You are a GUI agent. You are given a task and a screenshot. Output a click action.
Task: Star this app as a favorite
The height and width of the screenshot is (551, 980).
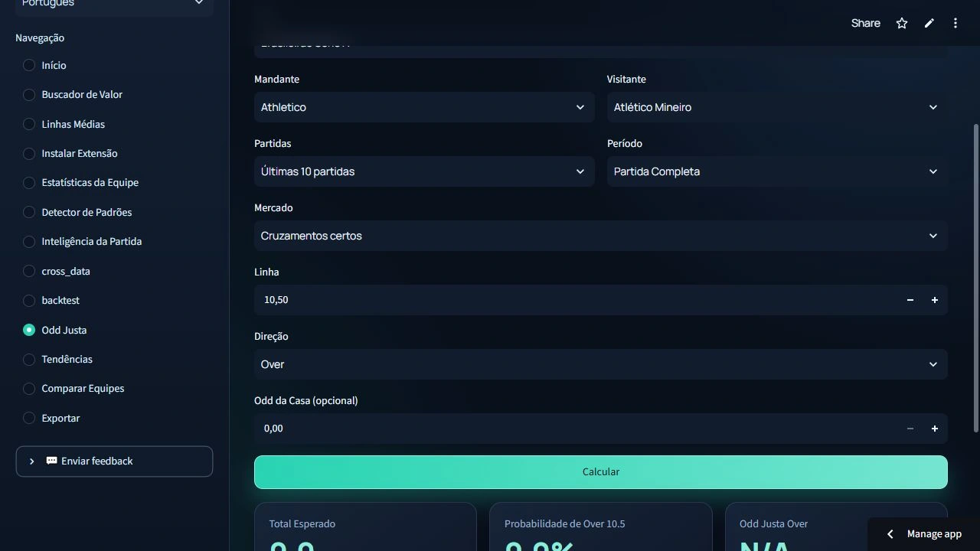(902, 23)
